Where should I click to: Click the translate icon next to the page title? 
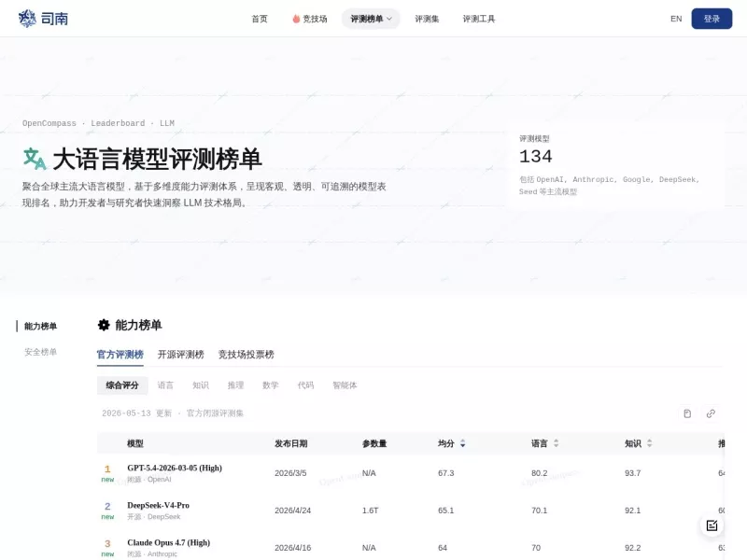click(35, 159)
